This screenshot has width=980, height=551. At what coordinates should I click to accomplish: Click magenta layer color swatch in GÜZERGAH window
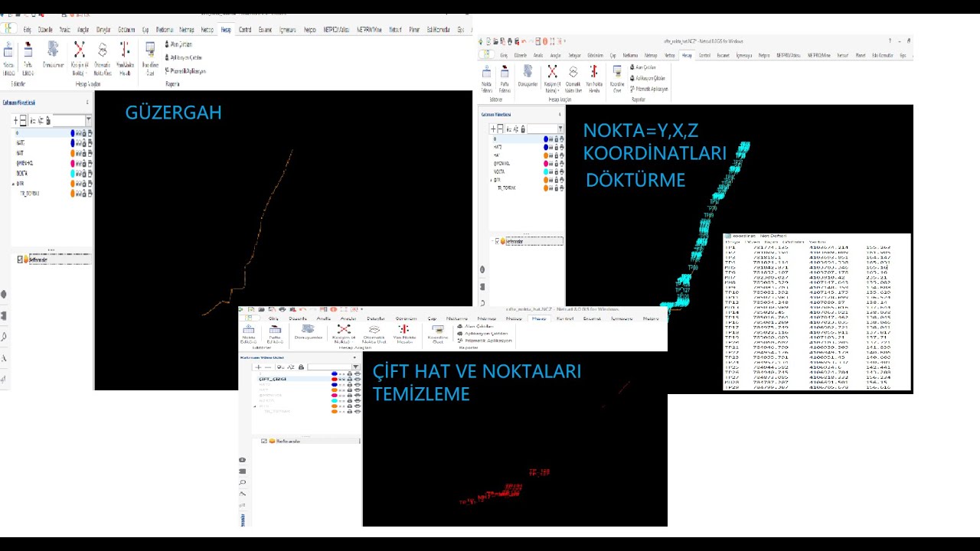(x=73, y=163)
